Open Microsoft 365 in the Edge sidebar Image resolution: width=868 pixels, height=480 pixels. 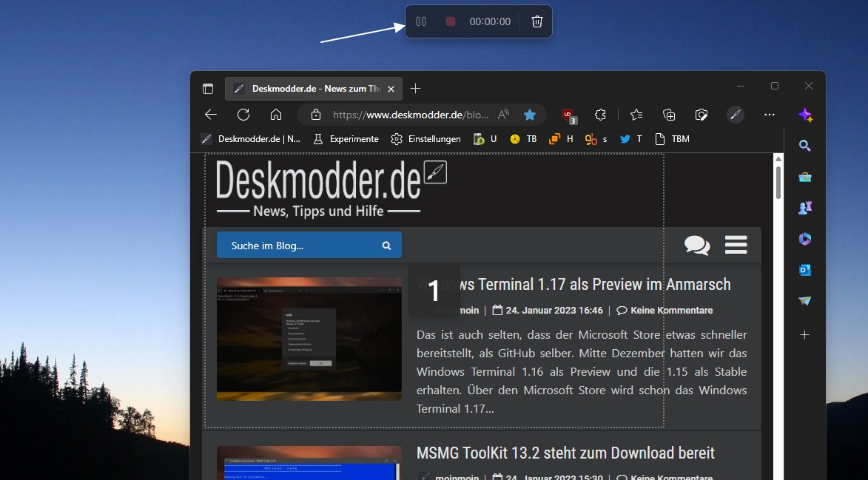[x=805, y=239]
